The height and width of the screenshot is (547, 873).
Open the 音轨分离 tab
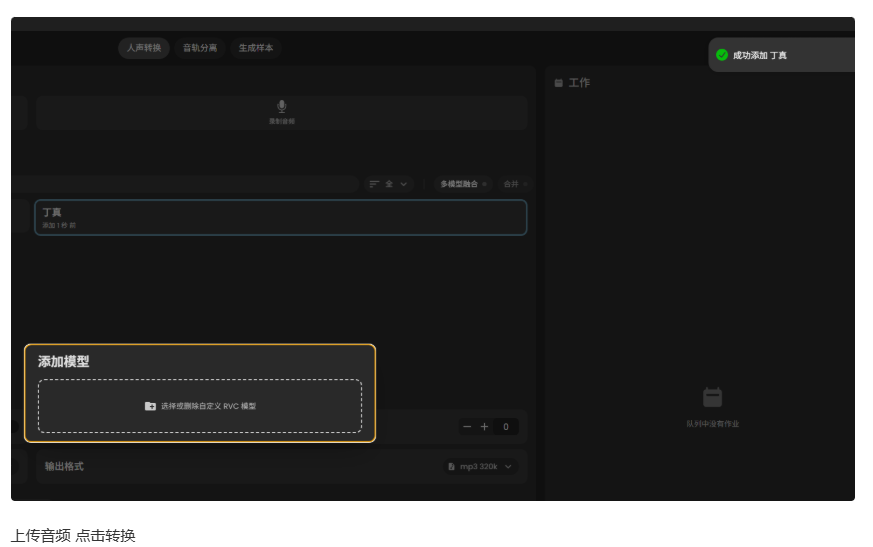tap(200, 48)
